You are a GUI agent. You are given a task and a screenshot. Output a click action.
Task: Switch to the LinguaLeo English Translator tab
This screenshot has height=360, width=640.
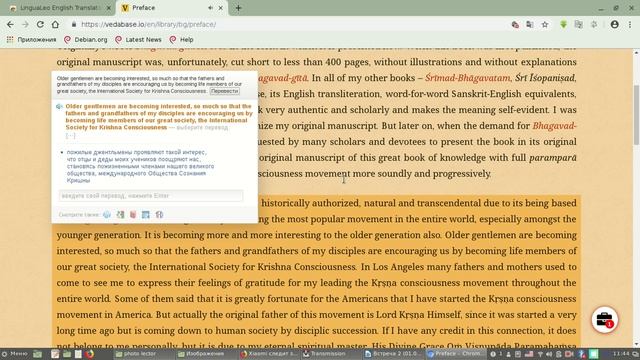[x=59, y=8]
